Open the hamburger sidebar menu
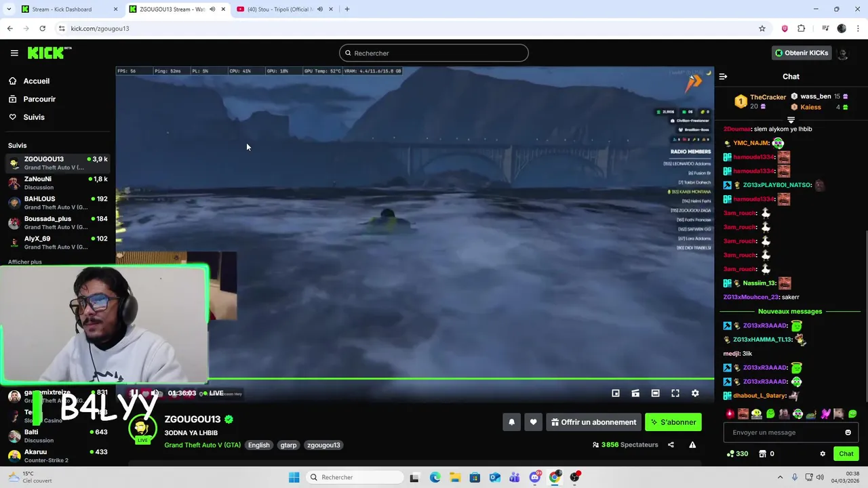This screenshot has width=868, height=488. tap(14, 53)
